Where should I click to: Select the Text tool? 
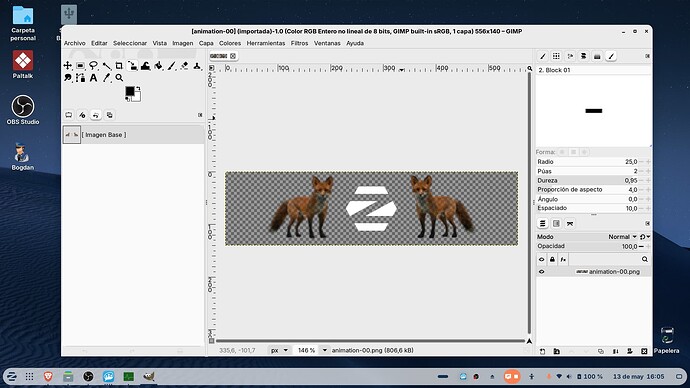93,78
